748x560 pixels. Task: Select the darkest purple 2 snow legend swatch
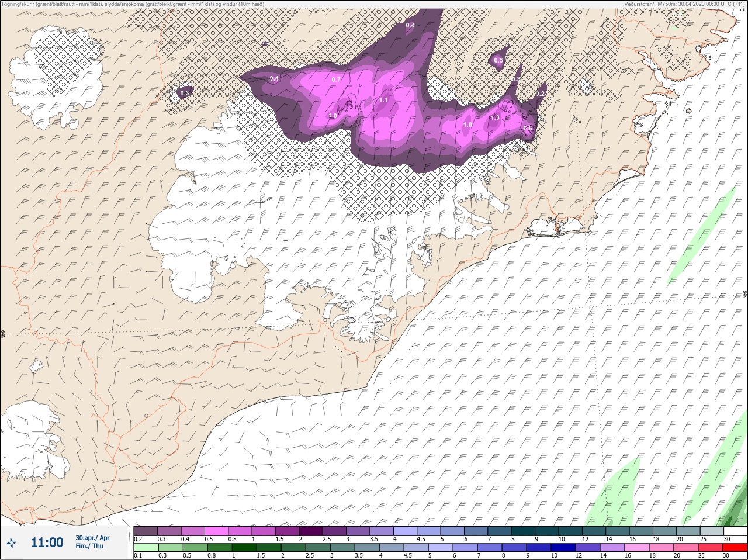pyautogui.click(x=311, y=531)
